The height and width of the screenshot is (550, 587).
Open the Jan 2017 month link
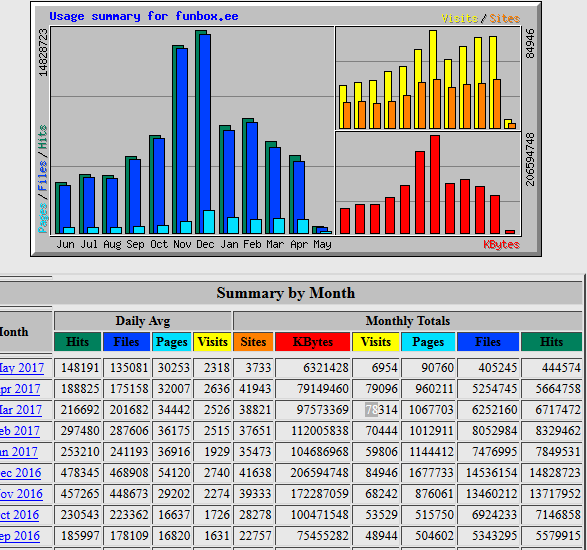tap(19, 452)
